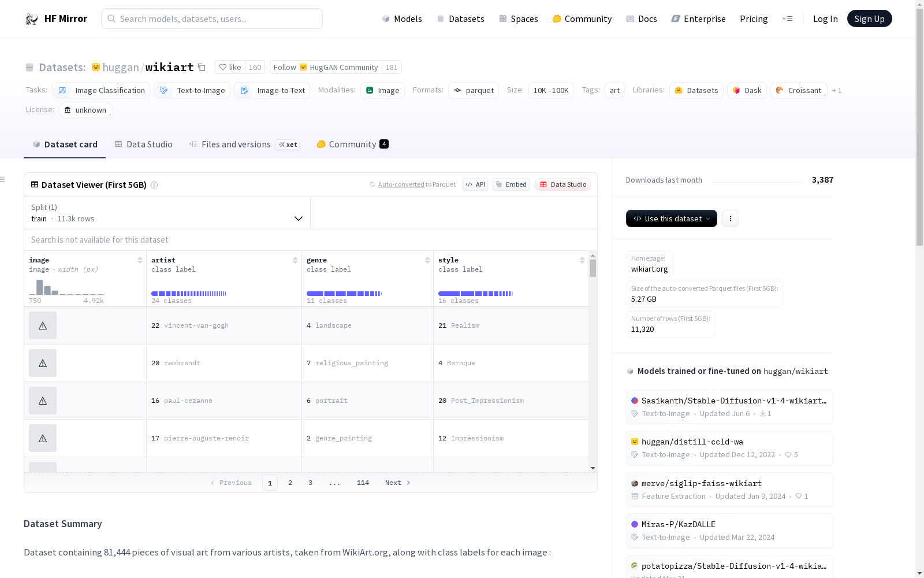The height and width of the screenshot is (578, 924).
Task: Open the Dataset card tab
Action: coord(65,144)
